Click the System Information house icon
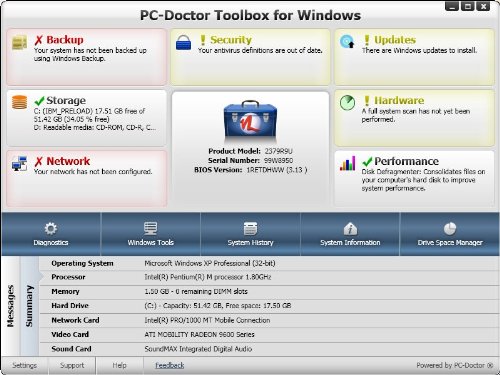Viewport: 500px width, 375px height. coord(350,229)
